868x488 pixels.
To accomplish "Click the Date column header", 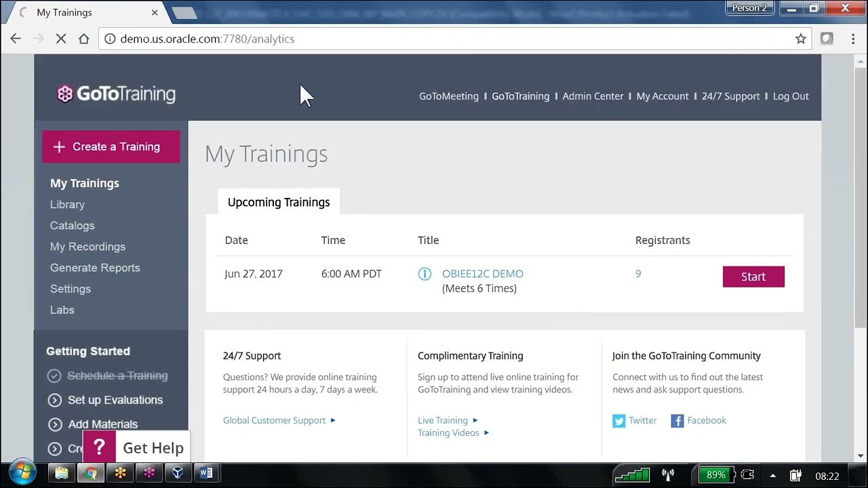I will (x=236, y=240).
